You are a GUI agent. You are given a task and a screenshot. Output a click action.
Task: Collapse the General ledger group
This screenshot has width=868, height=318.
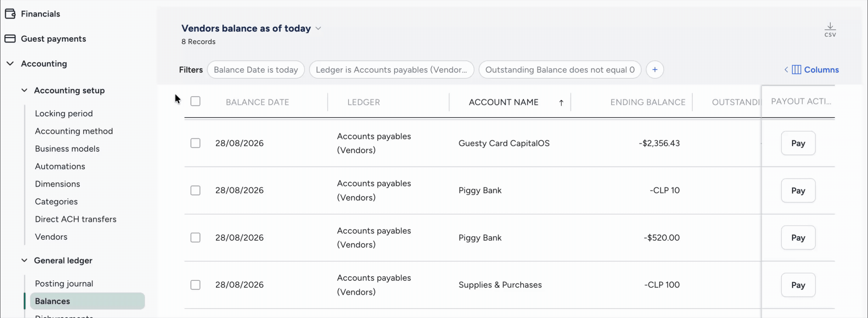pyautogui.click(x=24, y=261)
